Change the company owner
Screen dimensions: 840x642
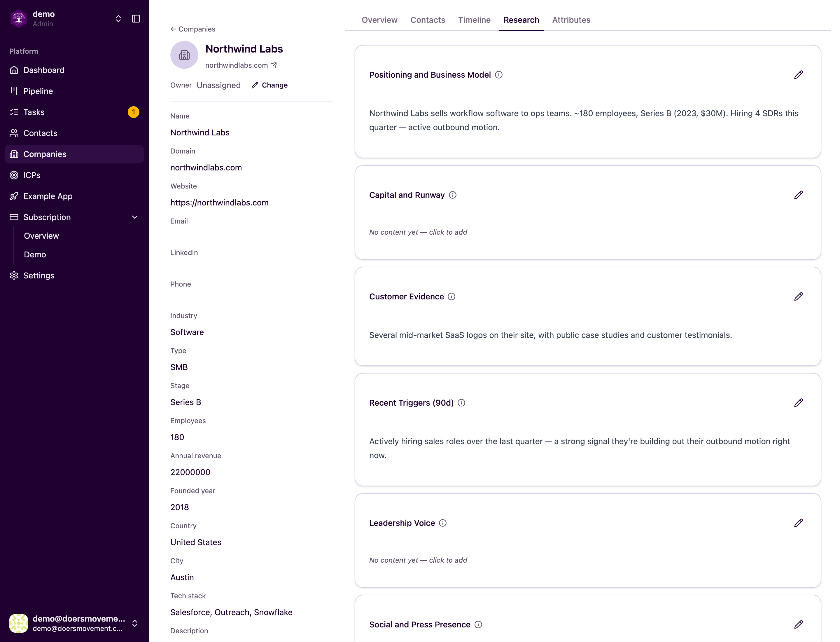click(x=269, y=85)
